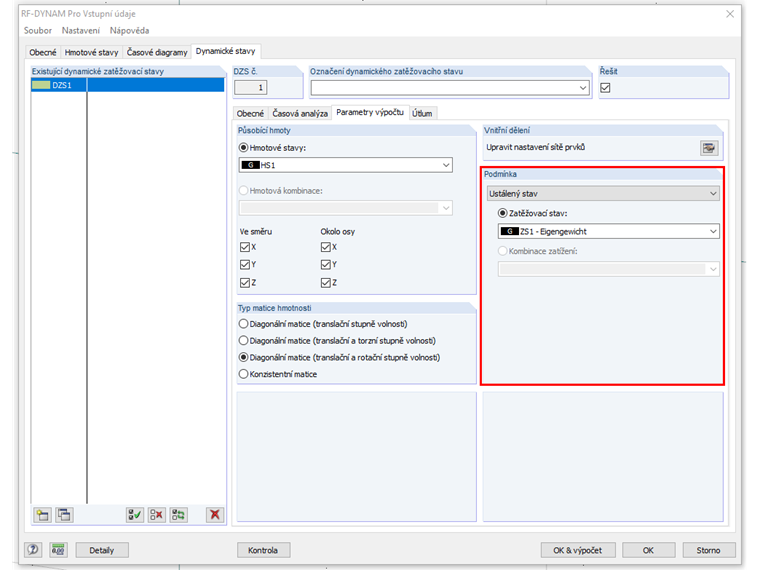Click the Detaily button
The height and width of the screenshot is (570, 760).
click(102, 550)
